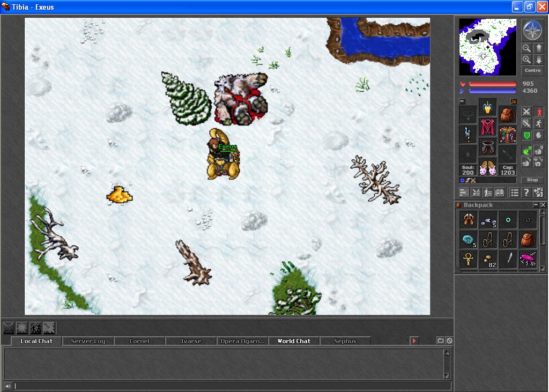Enable defensive shield fight mode
This screenshot has height=392, width=549.
click(526, 135)
